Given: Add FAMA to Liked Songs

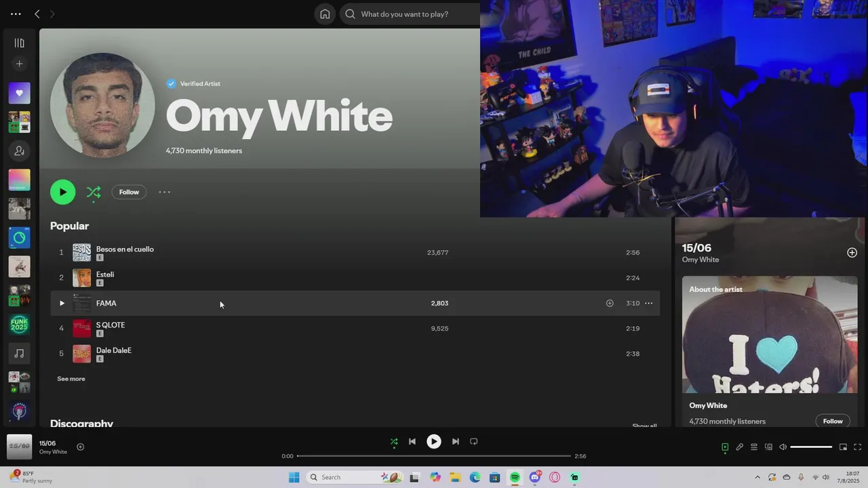Looking at the screenshot, I should click(610, 303).
